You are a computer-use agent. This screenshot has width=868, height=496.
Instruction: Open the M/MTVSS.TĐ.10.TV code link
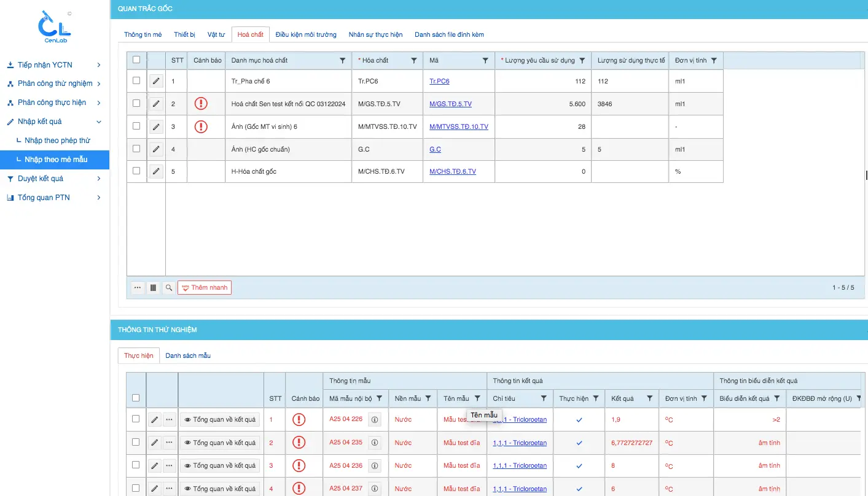[x=459, y=127]
